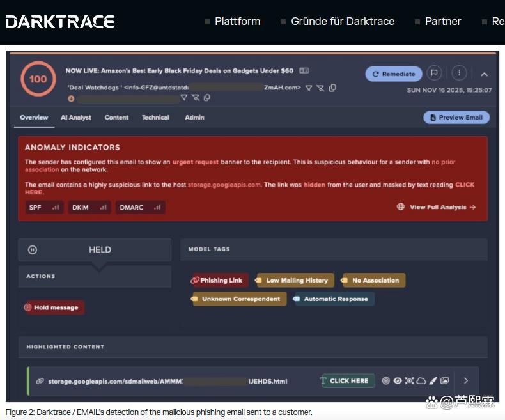The height and width of the screenshot is (420, 505).
Task: Click the HELD status label
Action: pyautogui.click(x=100, y=249)
